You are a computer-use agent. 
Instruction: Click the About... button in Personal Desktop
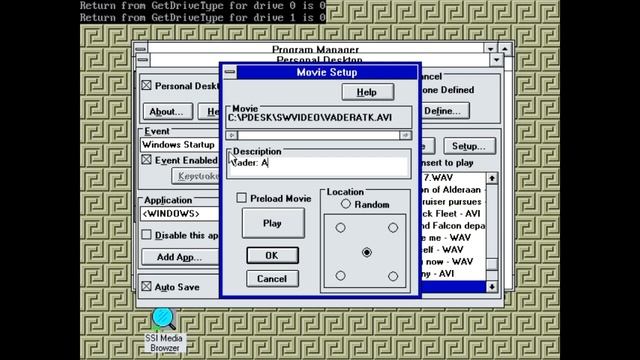(167, 111)
